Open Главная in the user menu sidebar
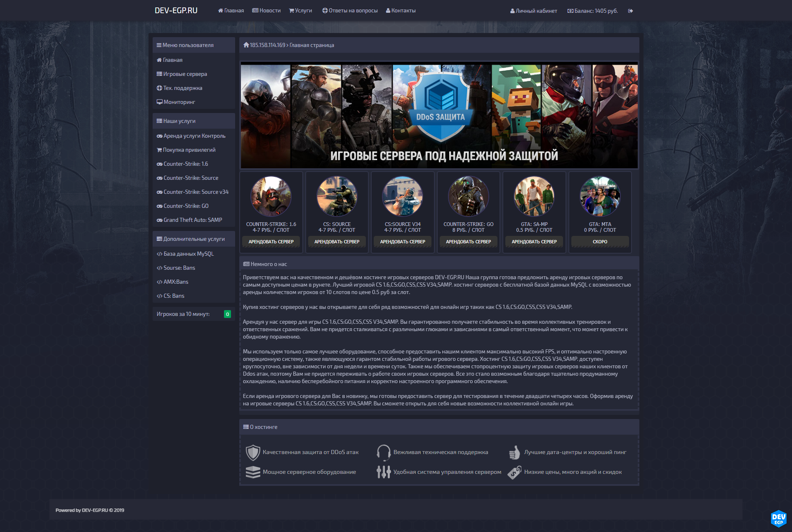Image resolution: width=792 pixels, height=532 pixels. point(194,60)
